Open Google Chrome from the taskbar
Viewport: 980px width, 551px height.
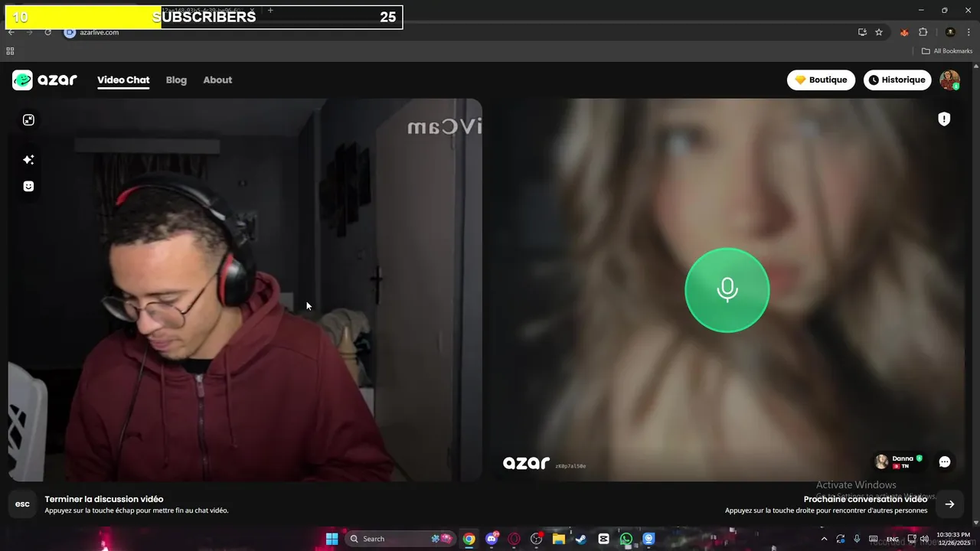(469, 539)
